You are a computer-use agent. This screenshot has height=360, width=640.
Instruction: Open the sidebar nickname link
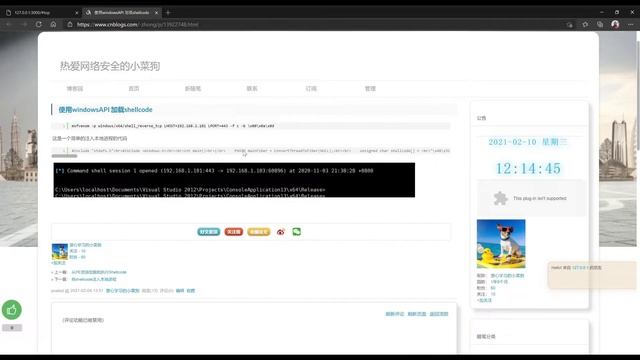[507, 276]
